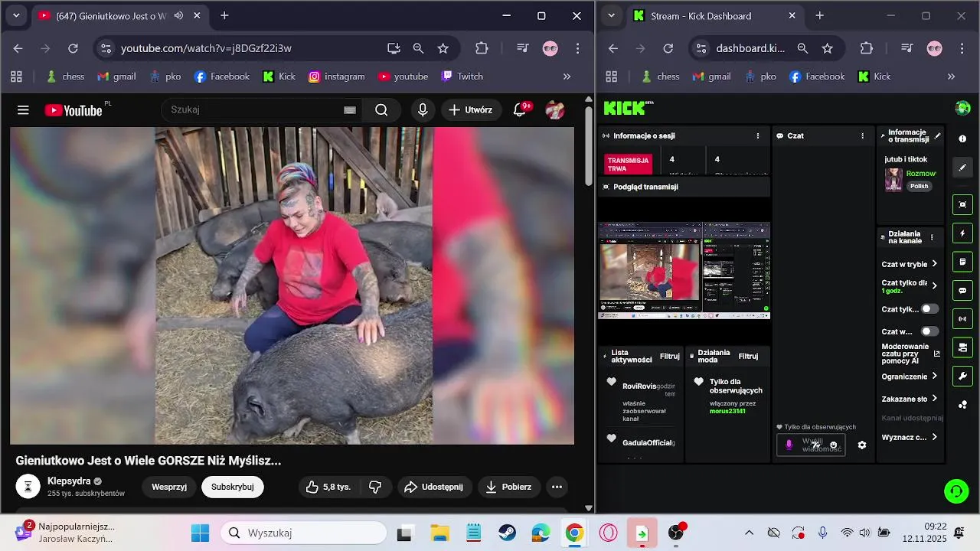Click the chat bubble icon in Kick sidebar

click(962, 291)
